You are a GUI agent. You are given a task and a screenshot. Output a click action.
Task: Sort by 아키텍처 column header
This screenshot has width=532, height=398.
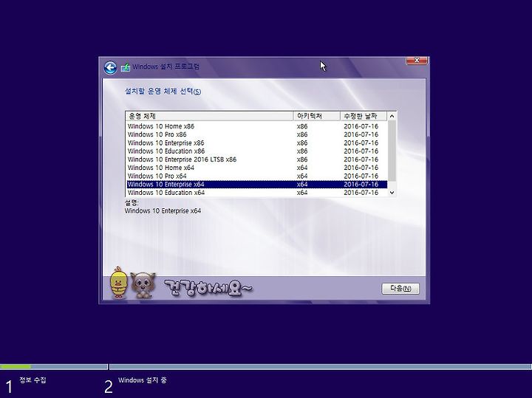point(316,116)
